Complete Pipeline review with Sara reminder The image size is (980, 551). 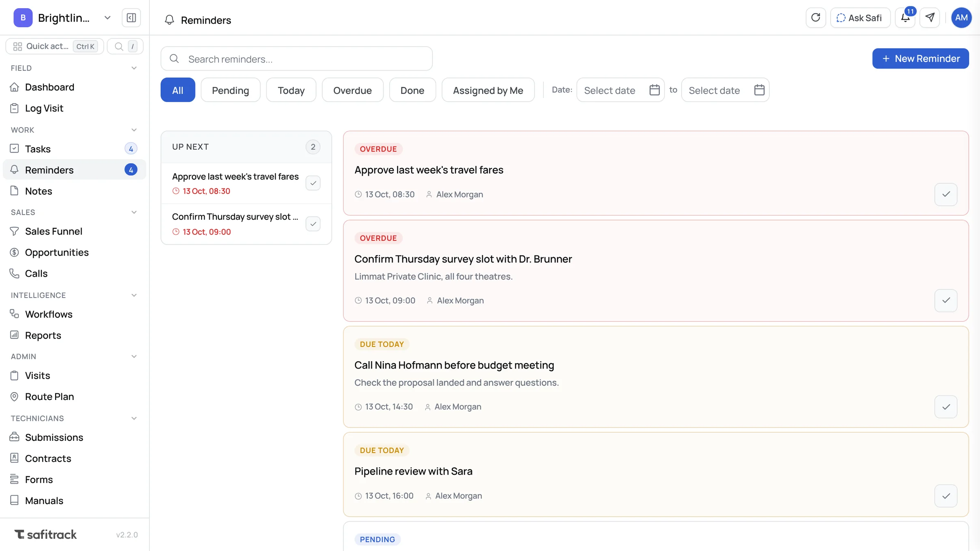946,496
